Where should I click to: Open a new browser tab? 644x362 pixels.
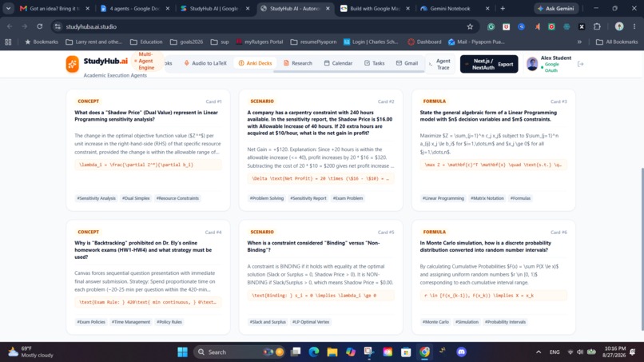pyautogui.click(x=503, y=8)
